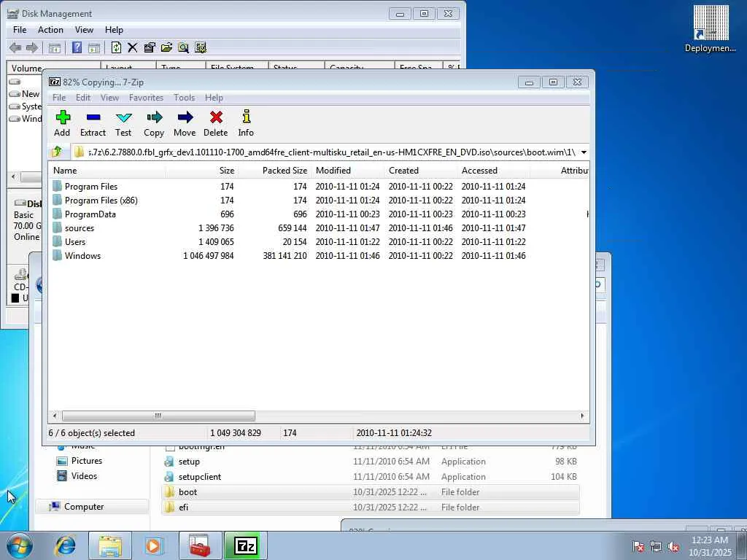Click the settings list icon in Disk Management toolbar
The image size is (747, 560).
201,47
